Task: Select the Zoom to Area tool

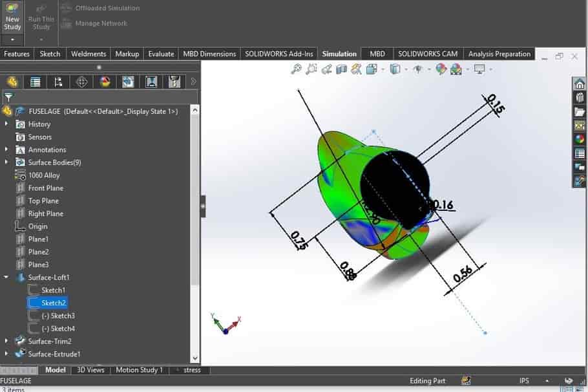Action: (x=310, y=71)
